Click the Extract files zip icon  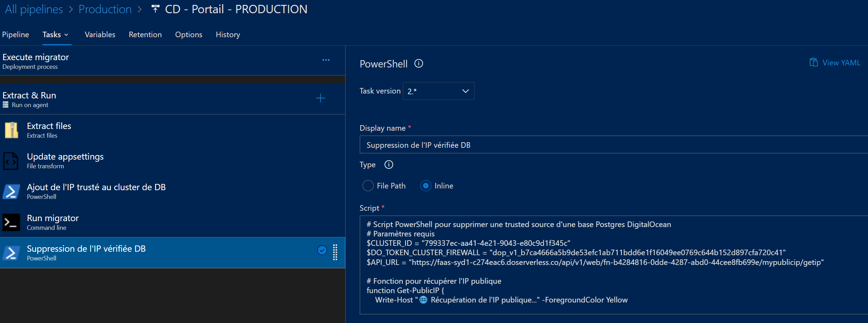(x=11, y=130)
